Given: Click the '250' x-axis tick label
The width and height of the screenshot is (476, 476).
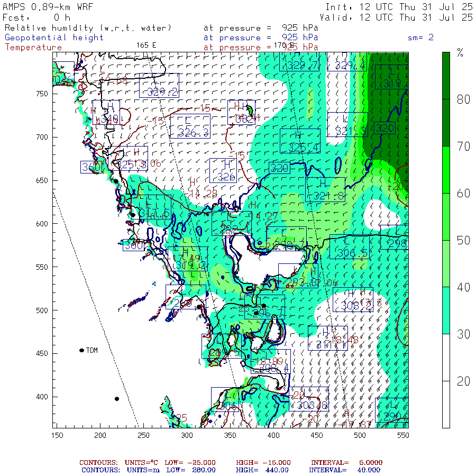Looking at the screenshot, I should point(143,435).
